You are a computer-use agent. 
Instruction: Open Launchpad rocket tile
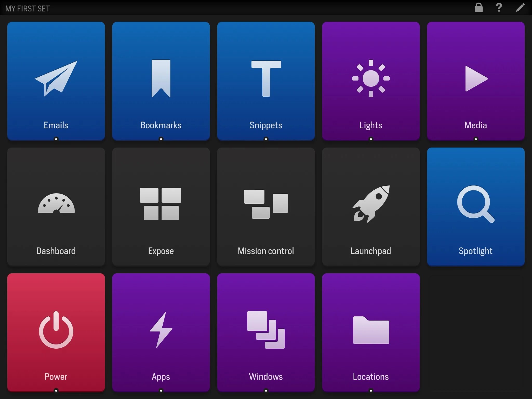[x=371, y=207]
